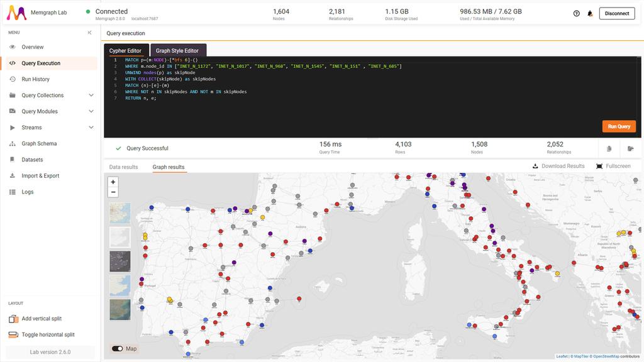Click the Run History clock icon

13,79
